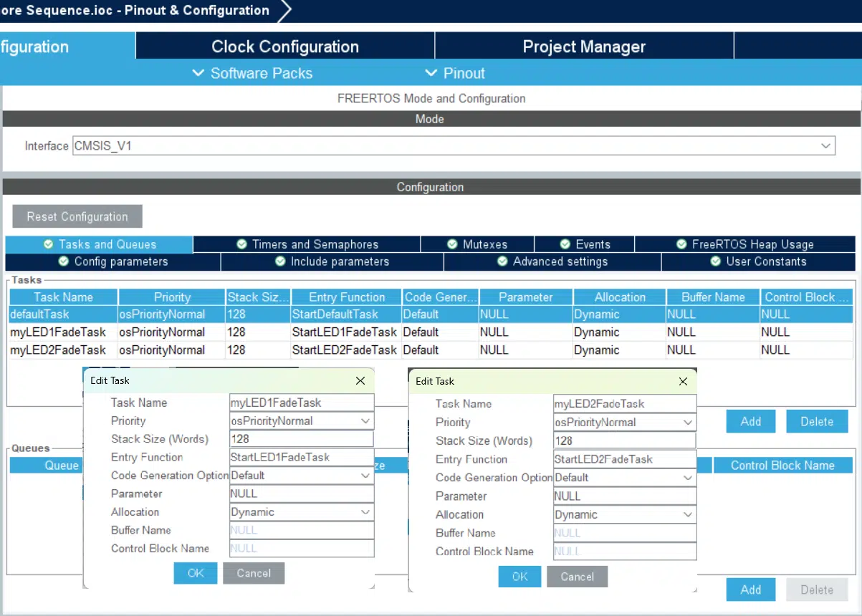Viewport: 862px width, 616px height.
Task: Click the green check icon on Mutexes tab
Action: (x=452, y=244)
